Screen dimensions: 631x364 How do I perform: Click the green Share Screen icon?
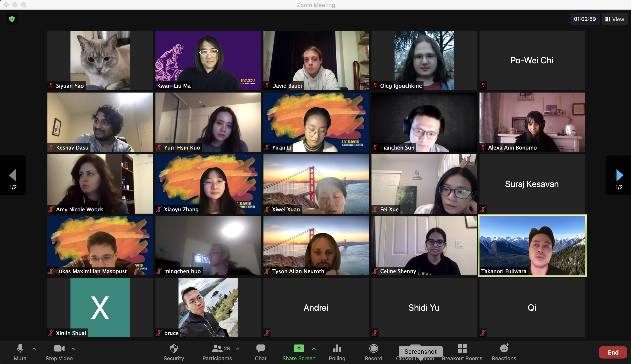(299, 348)
